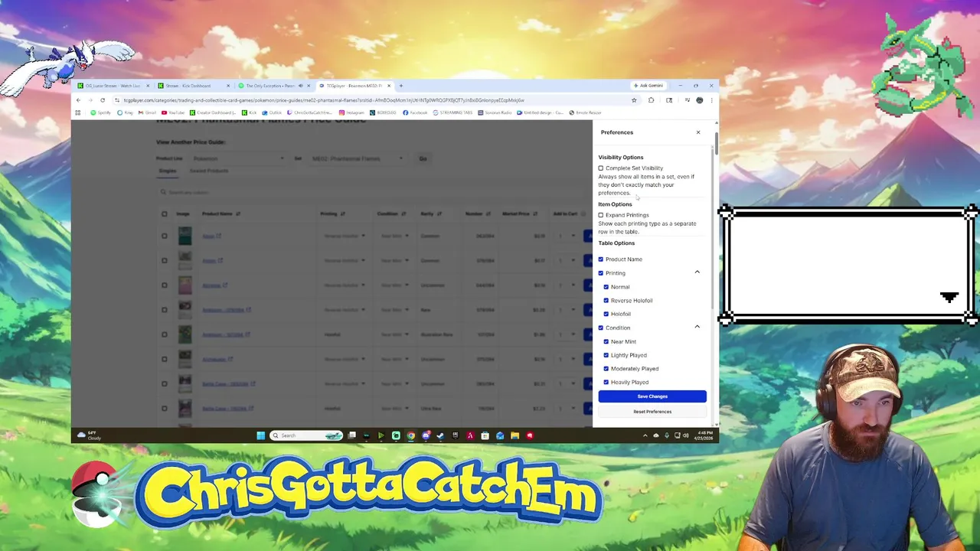Screen dimensions: 980x551
Task: Open the Gmail bookmark
Action: [x=147, y=112]
